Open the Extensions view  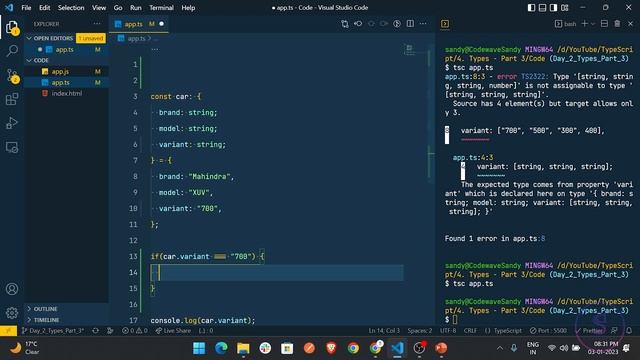point(12,99)
